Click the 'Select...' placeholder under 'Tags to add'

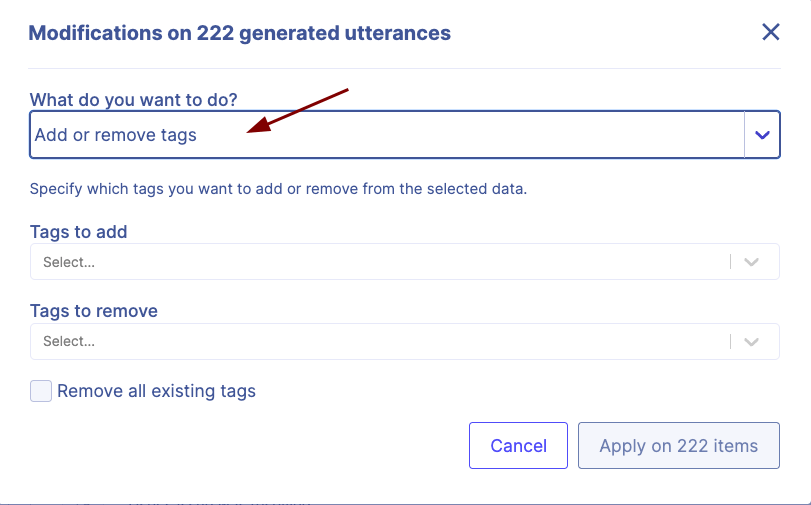(69, 262)
